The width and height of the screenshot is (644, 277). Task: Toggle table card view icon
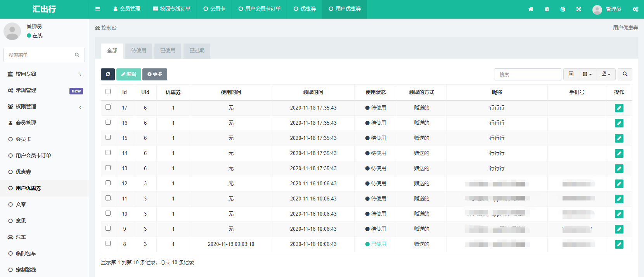coord(571,74)
